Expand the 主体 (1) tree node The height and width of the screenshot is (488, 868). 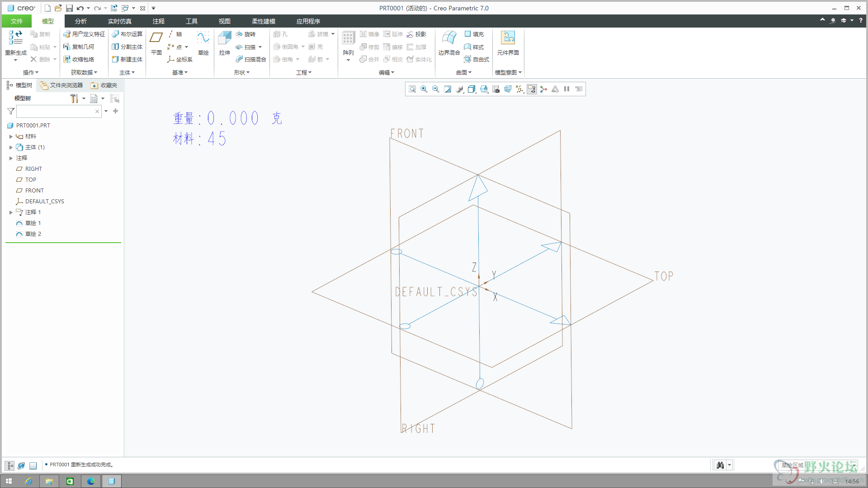click(11, 147)
